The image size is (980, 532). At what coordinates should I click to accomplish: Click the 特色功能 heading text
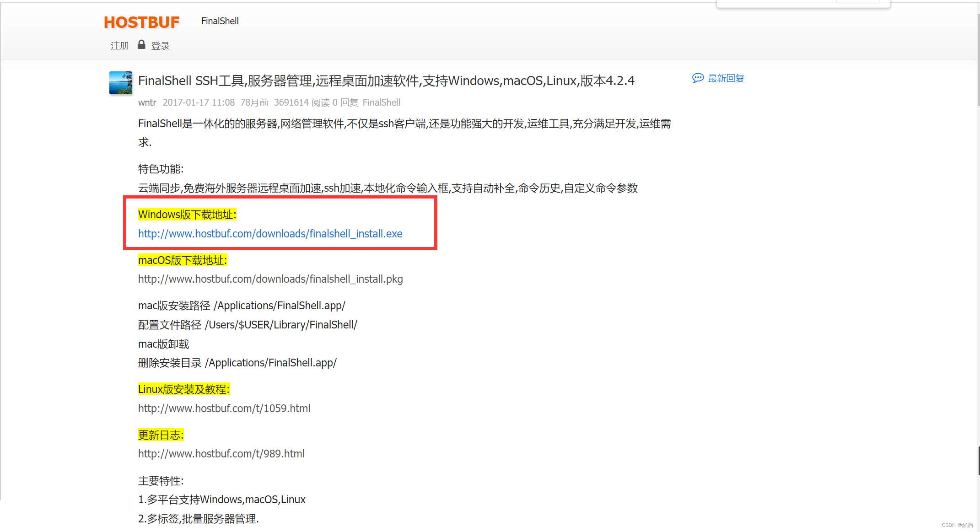(161, 169)
